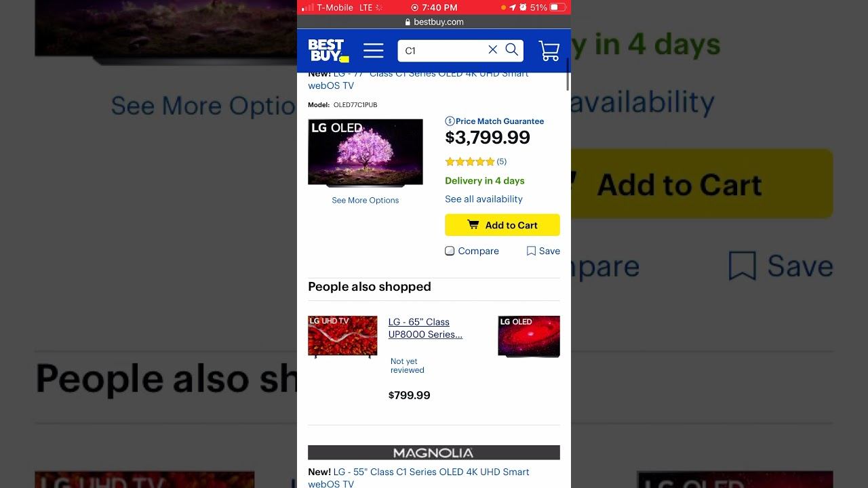This screenshot has width=868, height=488.
Task: Click the LG OLED C1 product image
Action: coord(366,152)
